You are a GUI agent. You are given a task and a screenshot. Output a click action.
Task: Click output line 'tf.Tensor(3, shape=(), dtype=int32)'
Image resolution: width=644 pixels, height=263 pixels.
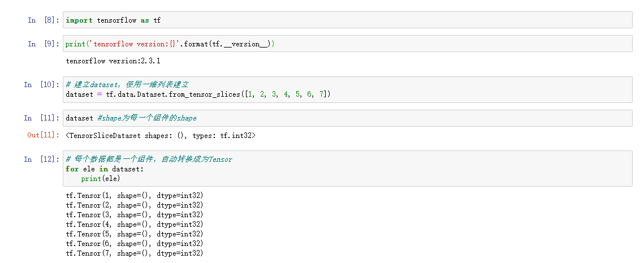135,215
